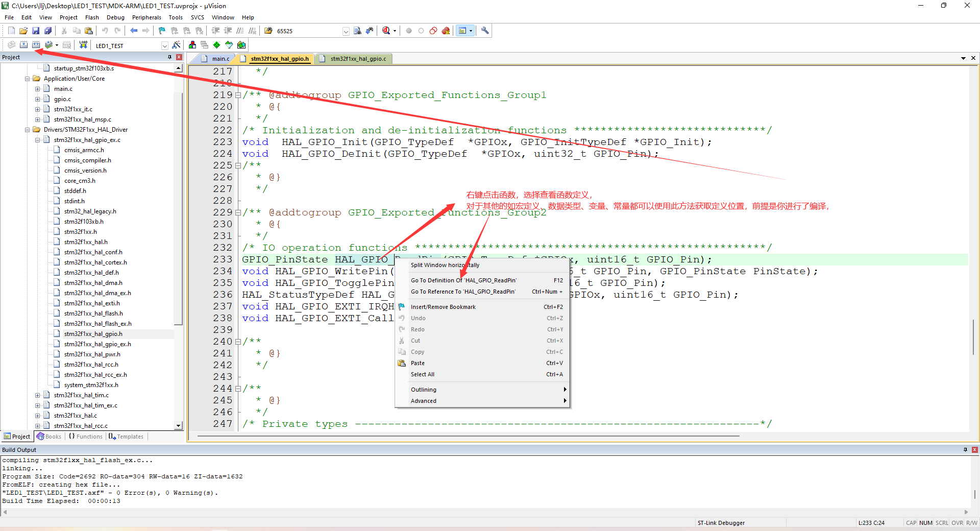Open the Flash menu
Viewport: 980px width, 531px height.
click(x=92, y=17)
